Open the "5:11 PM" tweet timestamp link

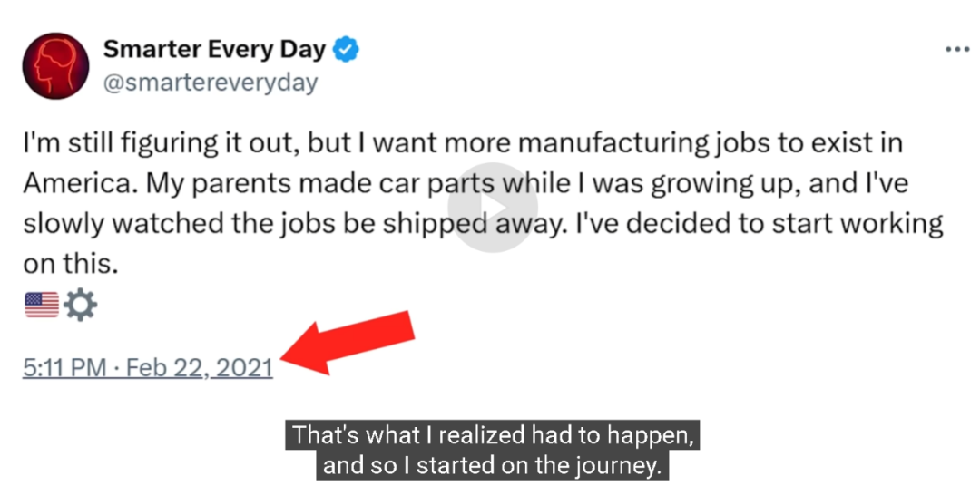pos(65,368)
